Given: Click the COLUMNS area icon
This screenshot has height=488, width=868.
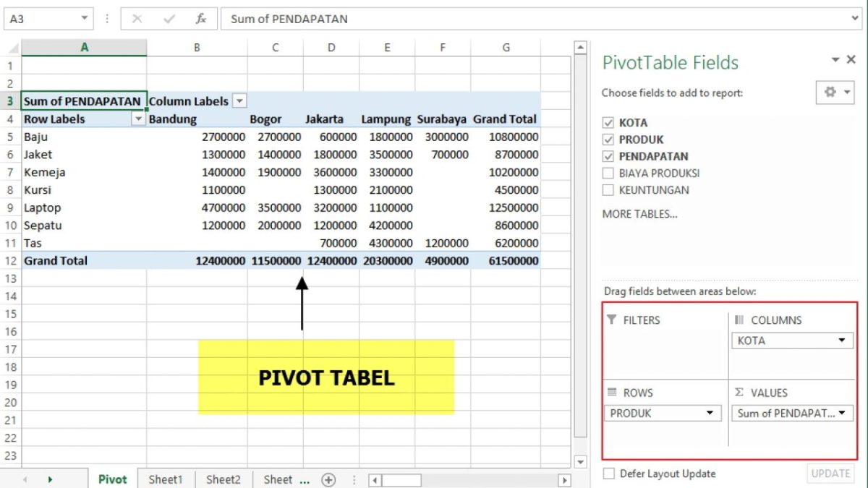Looking at the screenshot, I should [x=737, y=320].
